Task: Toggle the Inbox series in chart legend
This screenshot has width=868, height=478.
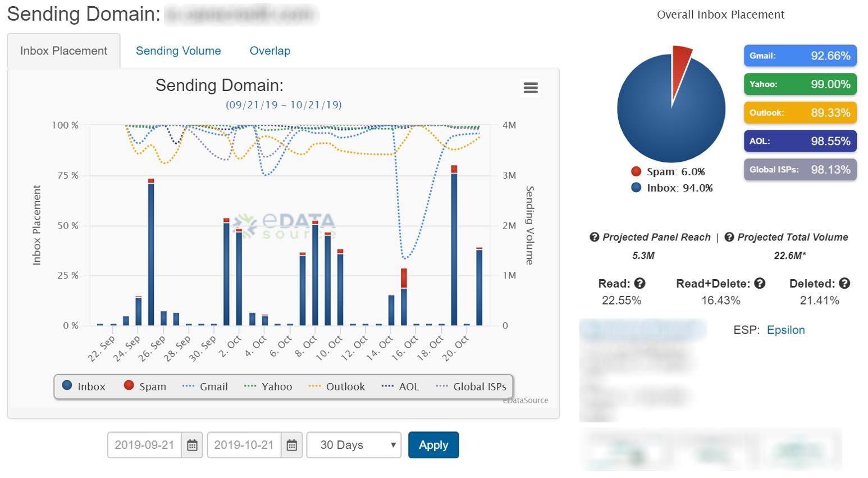Action: [x=84, y=386]
